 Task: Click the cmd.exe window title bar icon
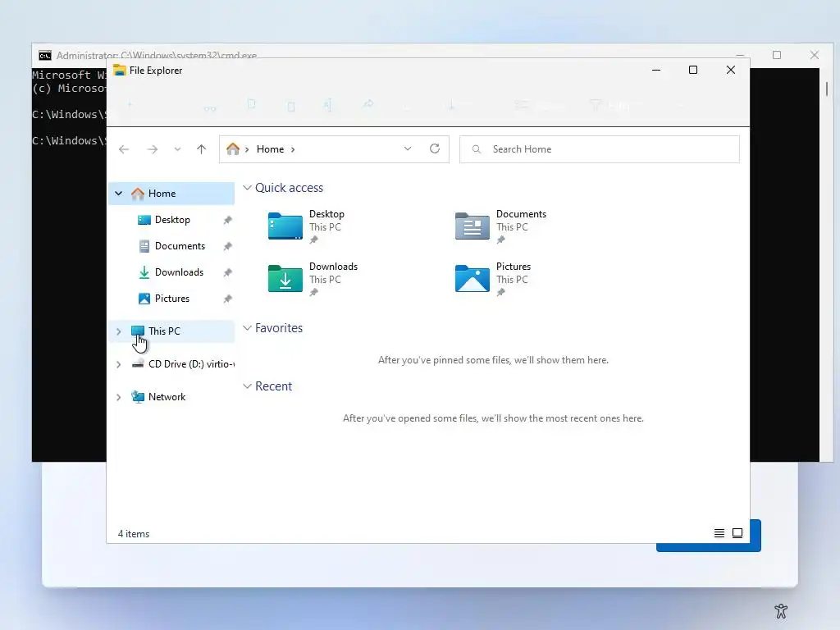point(45,55)
